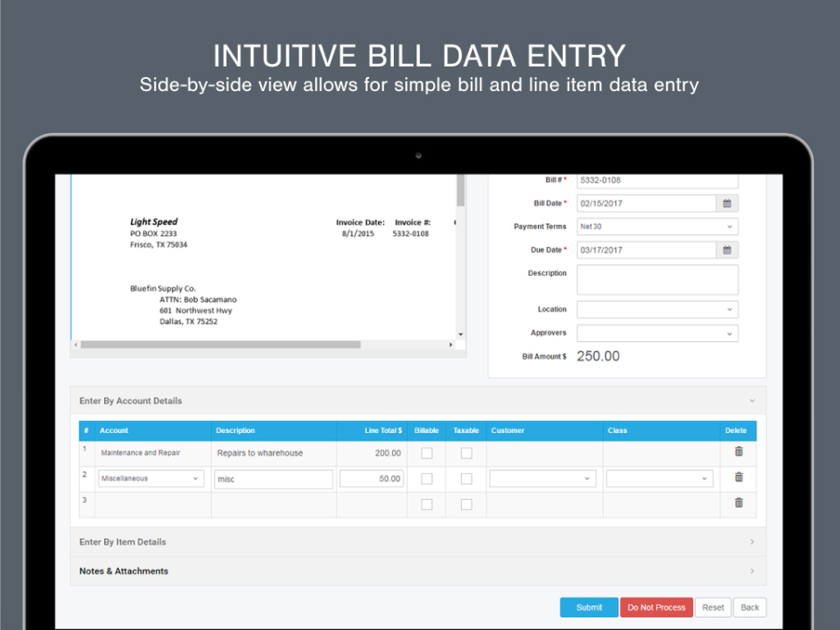
Task: Open the Payment Terms dropdown showing Net 30
Action: 657,226
